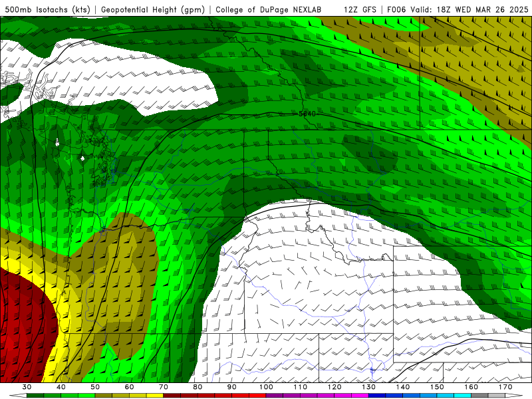Select the cyan swatch just before 160
This screenshot has height=399, width=532.
[462, 396]
